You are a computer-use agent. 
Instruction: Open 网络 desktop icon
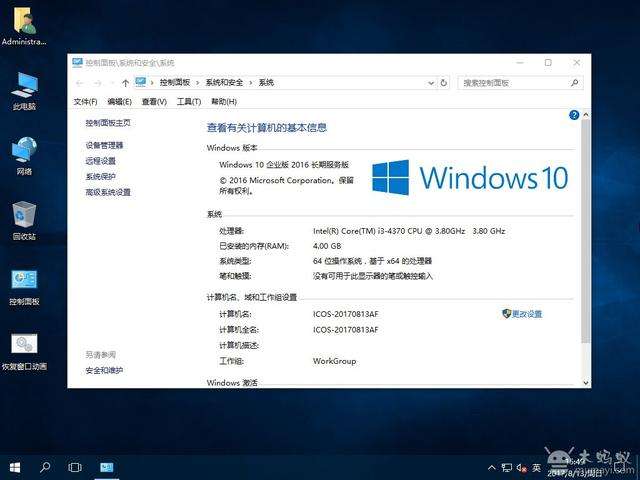click(24, 156)
